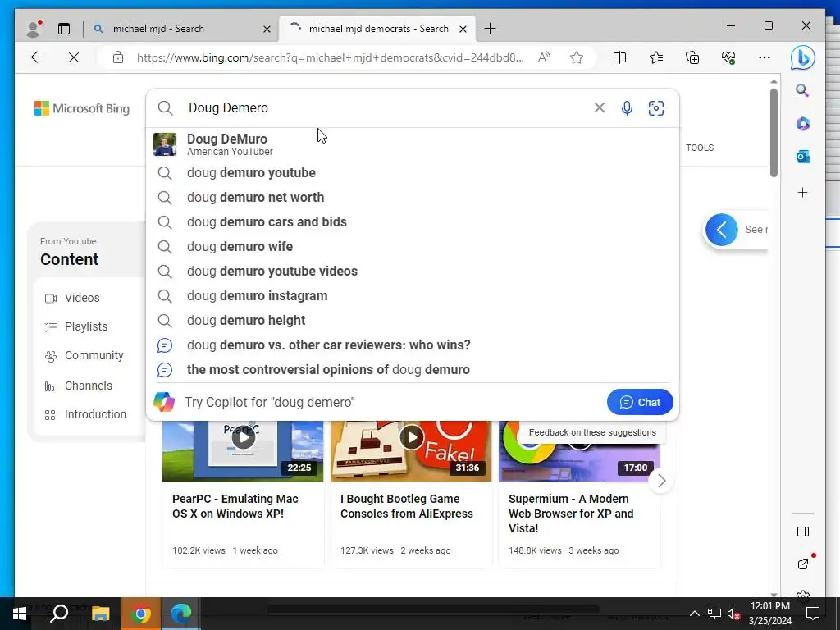
Task: Click inside the Doug Demero search field
Action: click(x=386, y=107)
